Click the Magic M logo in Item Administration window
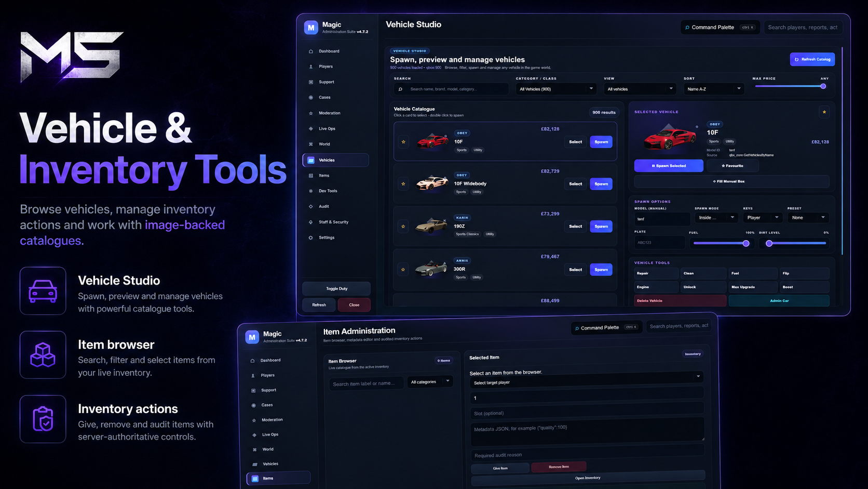Image resolution: width=868 pixels, height=489 pixels. pyautogui.click(x=252, y=337)
